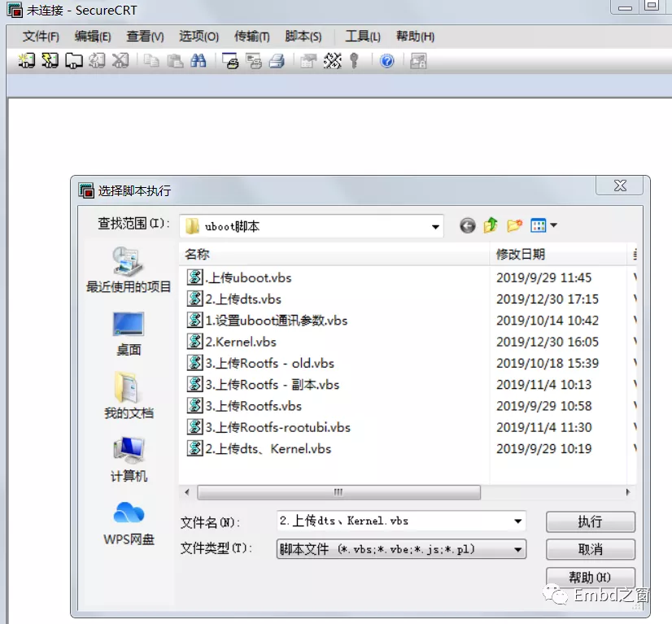Click the Connect toolbar icon
This screenshot has height=624, width=672.
[15, 61]
